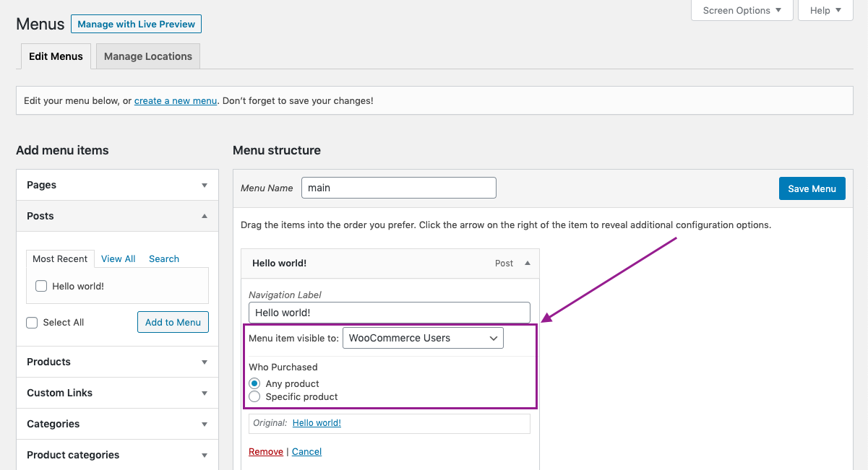Screen dimensions: 868x470
Task: Open the View All posts tab
Action: 118,258
